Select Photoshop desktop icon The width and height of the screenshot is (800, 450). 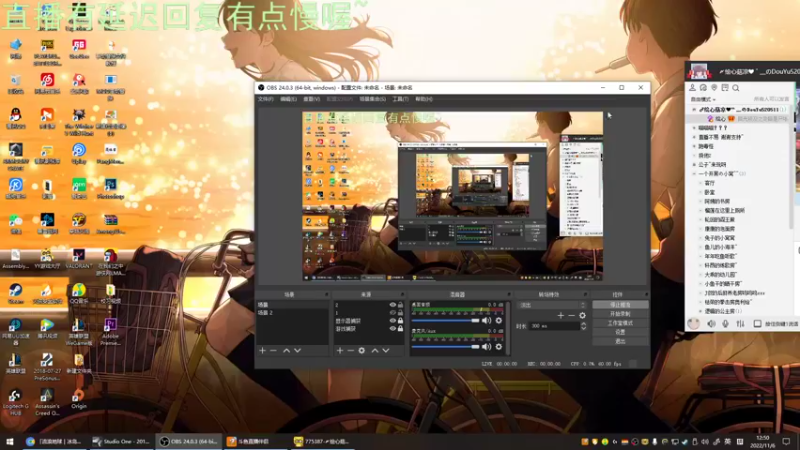click(x=111, y=189)
